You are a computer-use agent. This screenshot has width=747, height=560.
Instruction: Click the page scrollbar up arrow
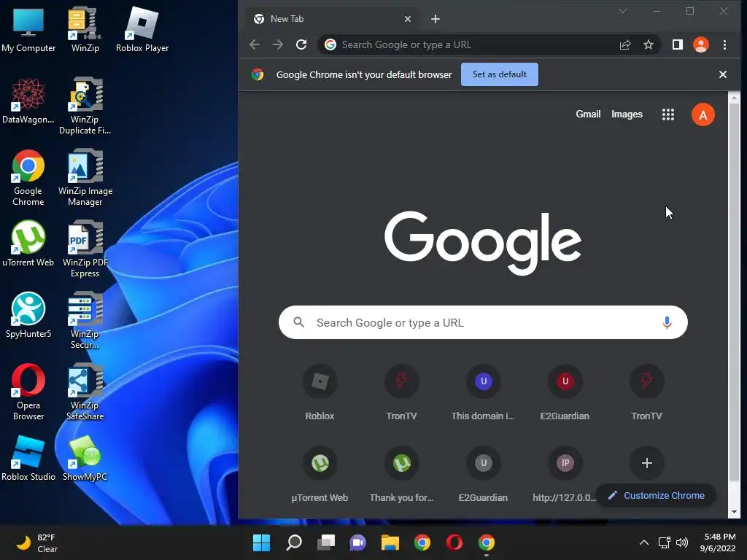pyautogui.click(x=734, y=98)
